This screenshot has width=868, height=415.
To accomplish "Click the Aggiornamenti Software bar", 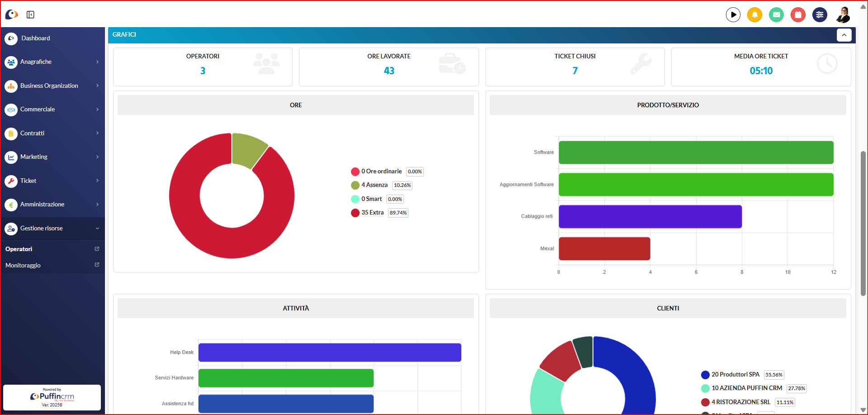I will tap(696, 185).
